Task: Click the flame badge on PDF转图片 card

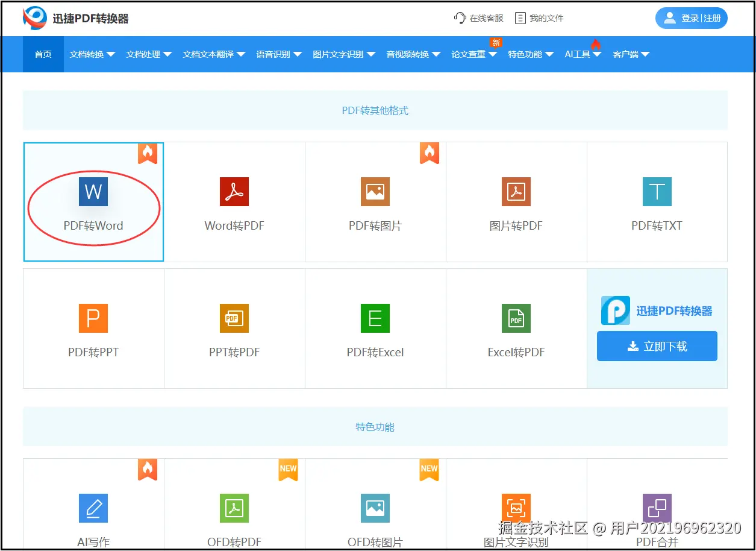Action: [430, 153]
